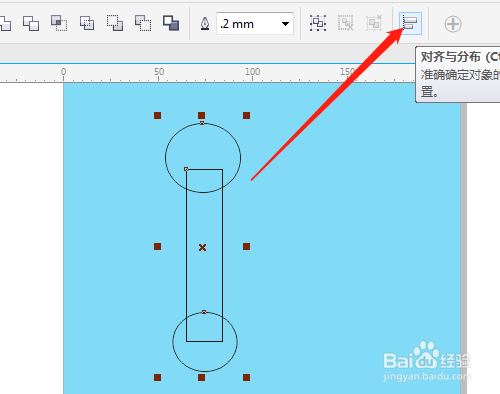
Task: Click the bottom-middle selection handle
Action: 201,377
